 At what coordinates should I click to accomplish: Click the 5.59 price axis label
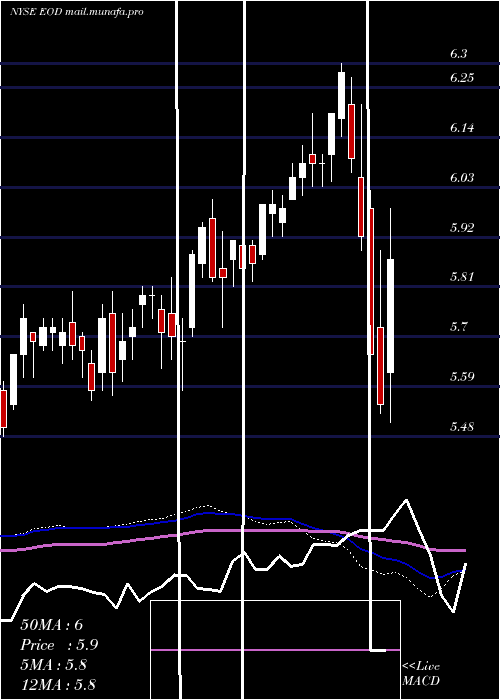pos(462,377)
